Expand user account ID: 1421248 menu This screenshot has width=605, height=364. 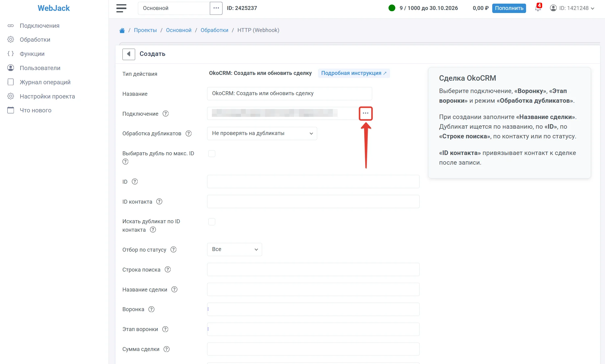pos(572,8)
